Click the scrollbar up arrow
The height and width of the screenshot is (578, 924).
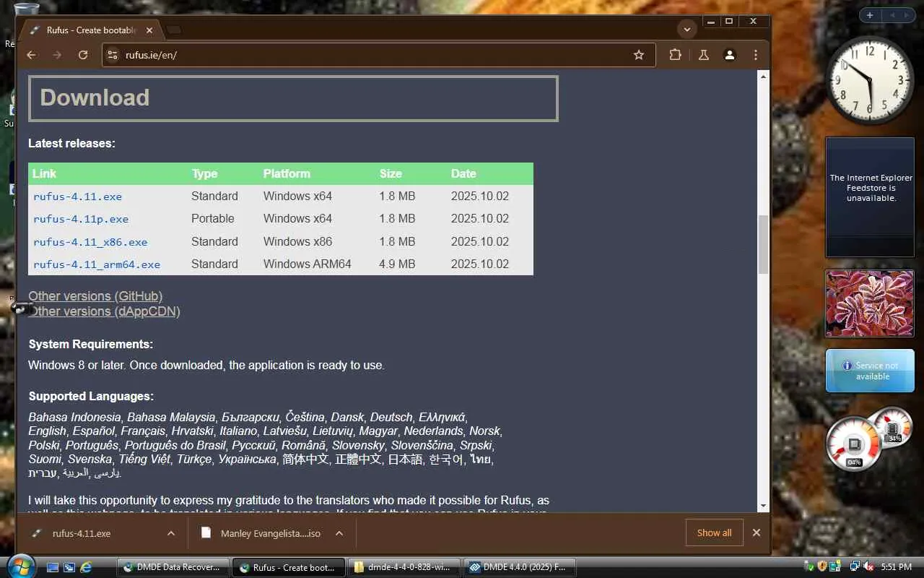point(763,76)
